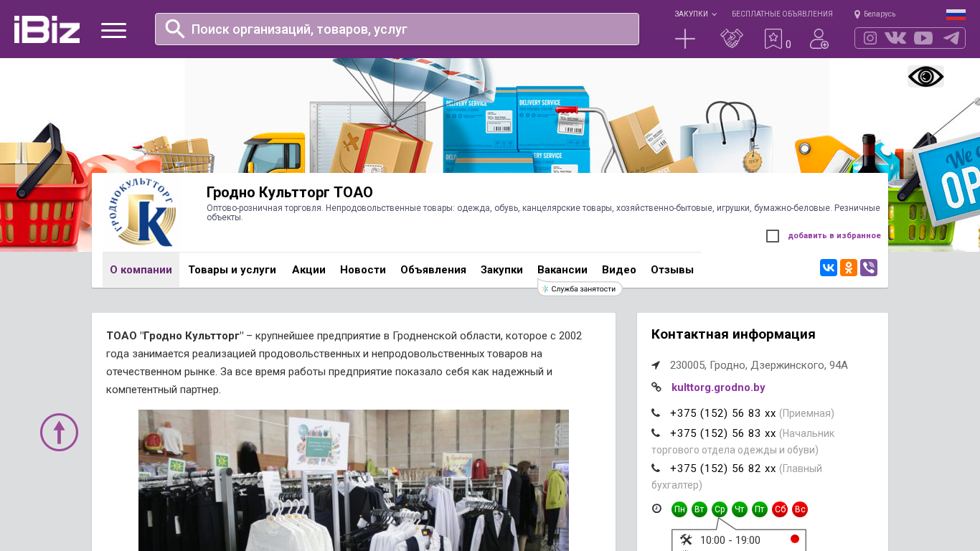This screenshot has height=551, width=980.
Task: Open iBiz YouTube channel
Action: (923, 38)
